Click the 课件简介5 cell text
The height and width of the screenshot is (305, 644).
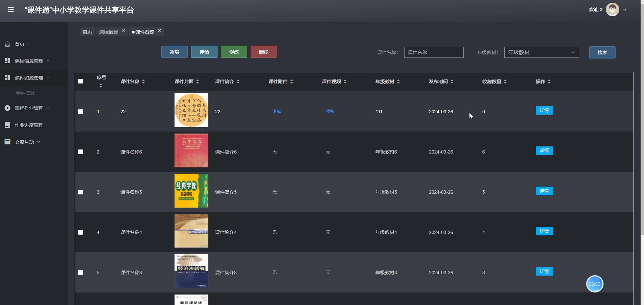tap(226, 192)
